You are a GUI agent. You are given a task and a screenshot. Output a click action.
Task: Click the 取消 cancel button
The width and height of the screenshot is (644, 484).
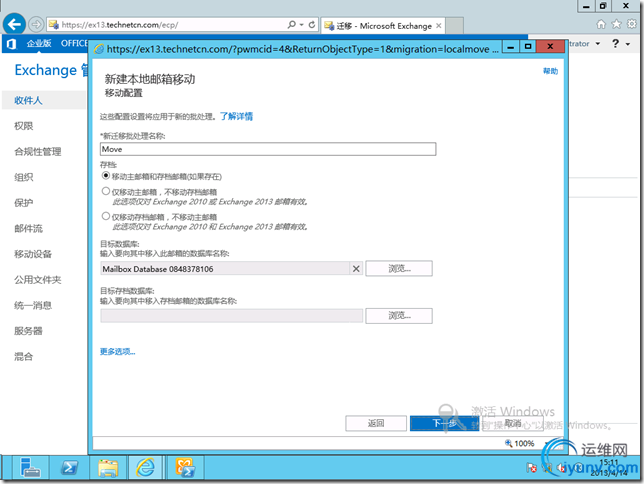click(x=513, y=423)
